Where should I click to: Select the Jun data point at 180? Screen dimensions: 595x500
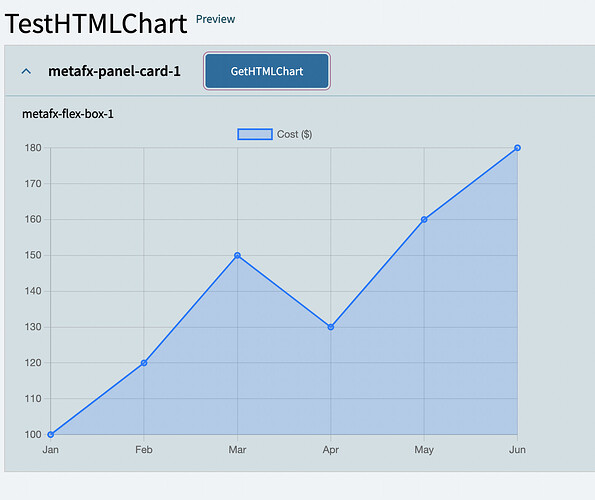coord(517,148)
